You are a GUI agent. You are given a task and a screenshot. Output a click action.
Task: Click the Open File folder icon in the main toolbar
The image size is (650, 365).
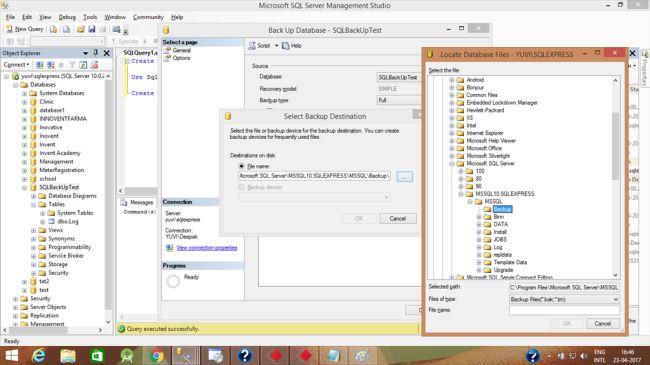coord(80,29)
